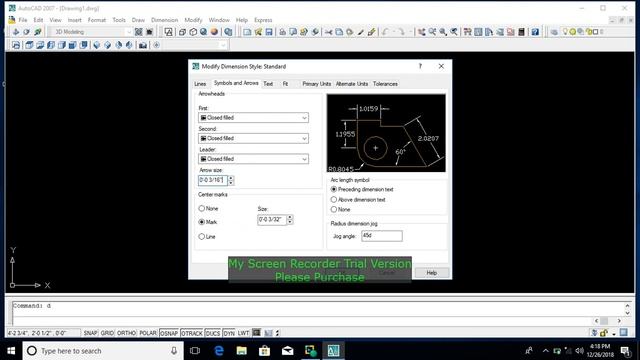The width and height of the screenshot is (640, 360).
Task: Switch to the Text tab
Action: 268,84
